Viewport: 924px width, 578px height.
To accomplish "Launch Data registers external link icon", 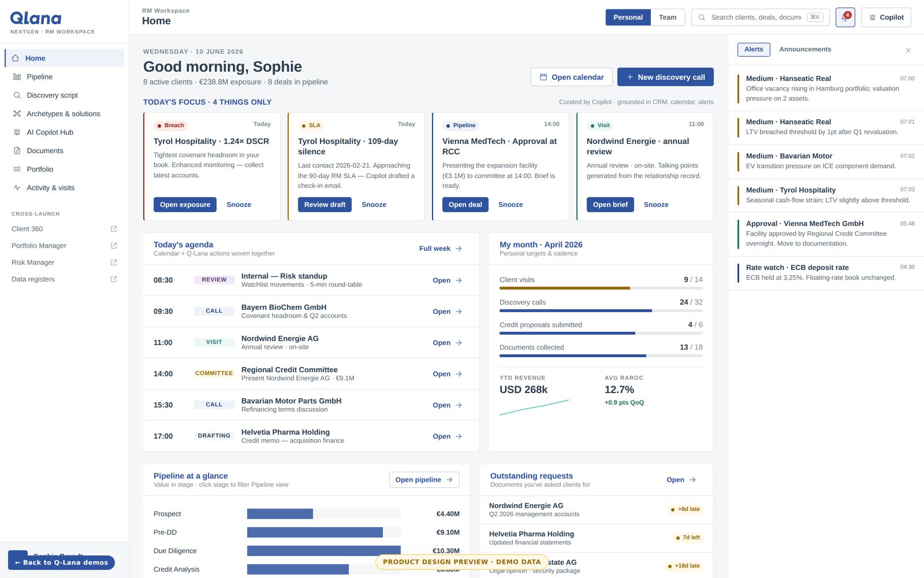I will 114,279.
